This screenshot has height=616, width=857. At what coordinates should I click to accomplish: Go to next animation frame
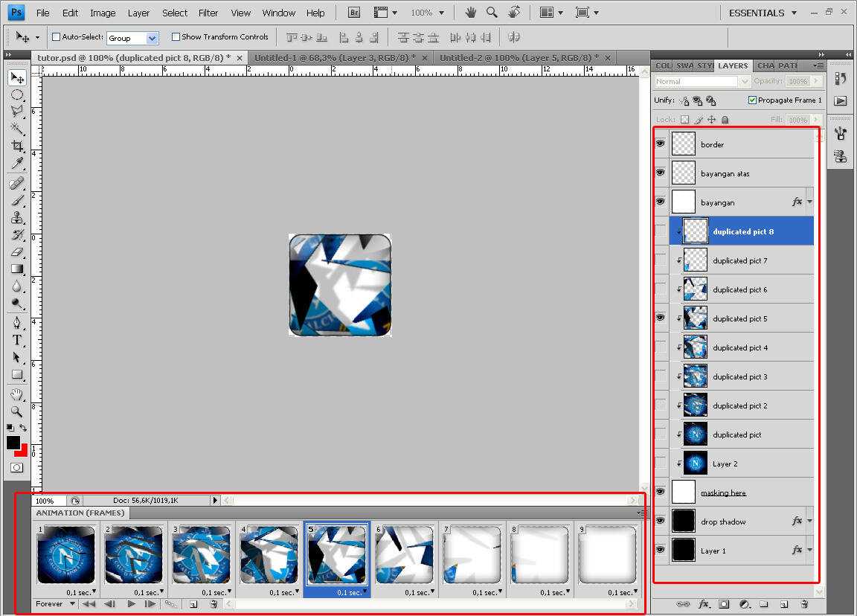[150, 603]
